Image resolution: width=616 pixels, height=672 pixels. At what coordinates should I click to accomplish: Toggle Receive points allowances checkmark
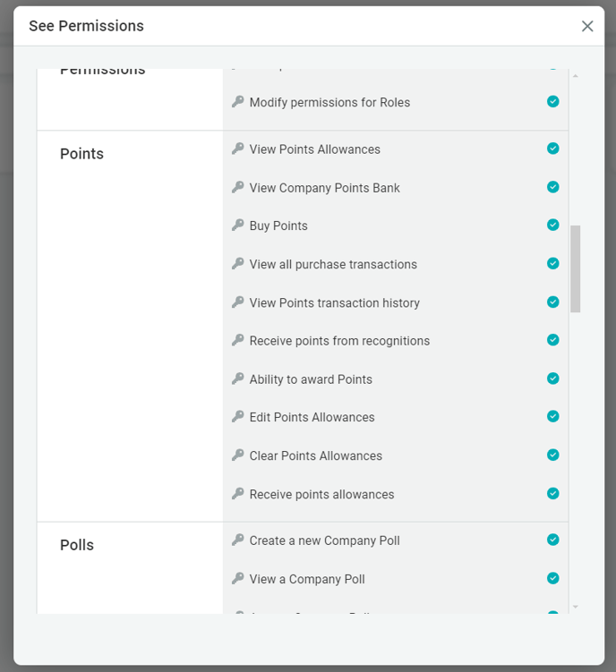pyautogui.click(x=553, y=493)
